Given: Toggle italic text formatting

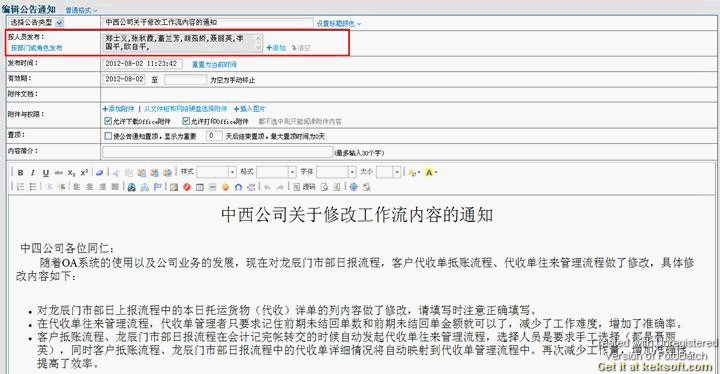Looking at the screenshot, I should tap(33, 173).
